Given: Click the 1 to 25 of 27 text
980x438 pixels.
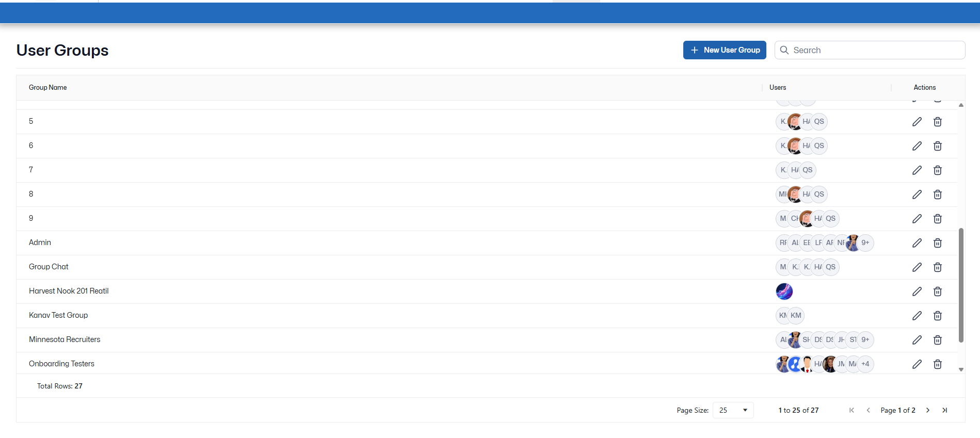Looking at the screenshot, I should coord(798,410).
